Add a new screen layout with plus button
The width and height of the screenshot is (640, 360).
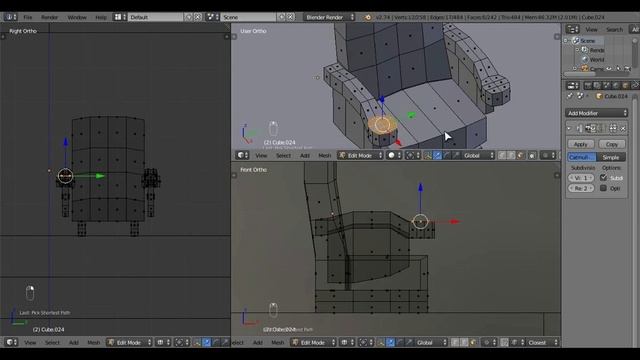click(188, 17)
